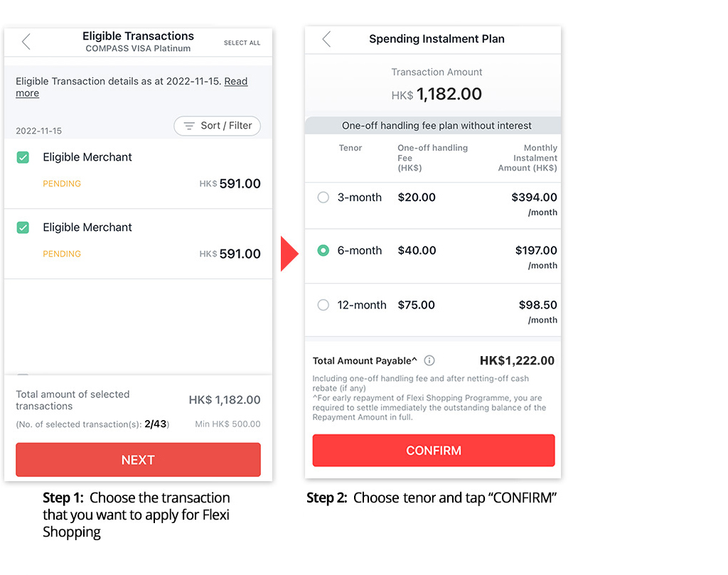
Task: Tap SELECT ALL transactions
Action: tap(242, 43)
